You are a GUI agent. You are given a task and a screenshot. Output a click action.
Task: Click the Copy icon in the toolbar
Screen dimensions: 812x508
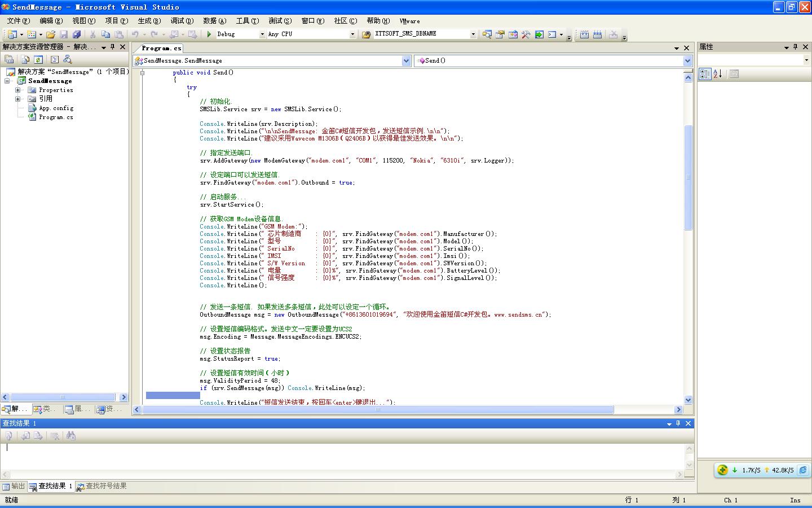click(105, 34)
